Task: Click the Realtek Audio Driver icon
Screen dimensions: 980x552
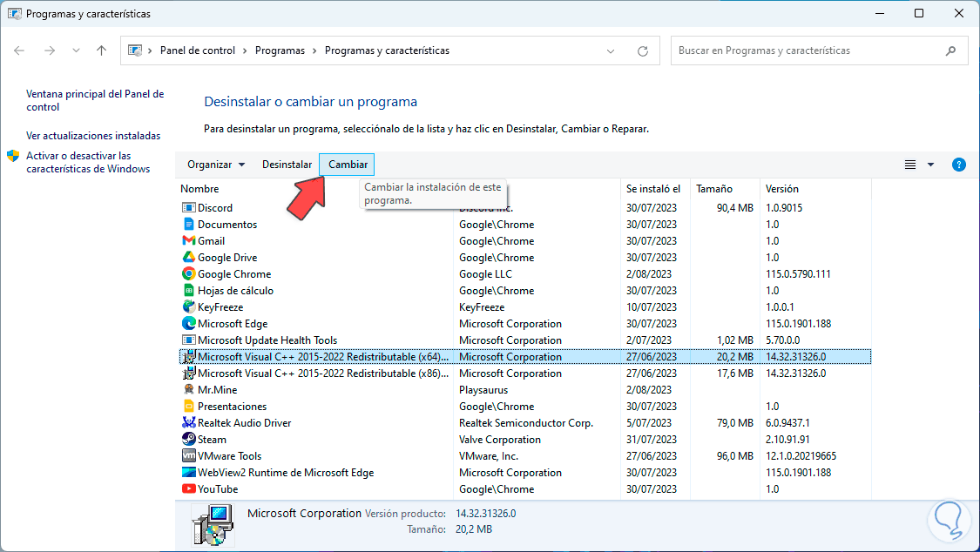Action: click(x=188, y=423)
